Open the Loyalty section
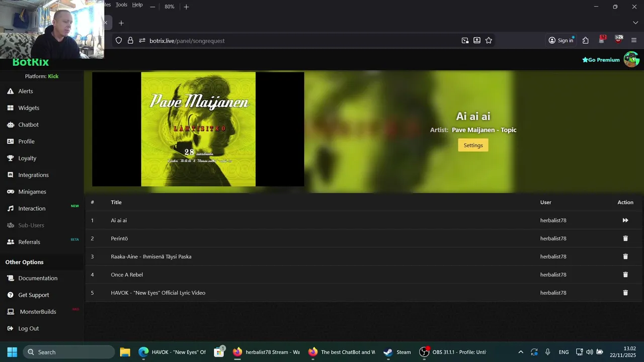This screenshot has width=644, height=362. [x=27, y=158]
